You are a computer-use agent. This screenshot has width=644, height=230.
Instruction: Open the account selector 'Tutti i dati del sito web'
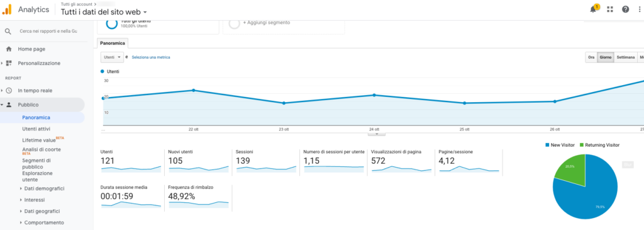pyautogui.click(x=104, y=12)
